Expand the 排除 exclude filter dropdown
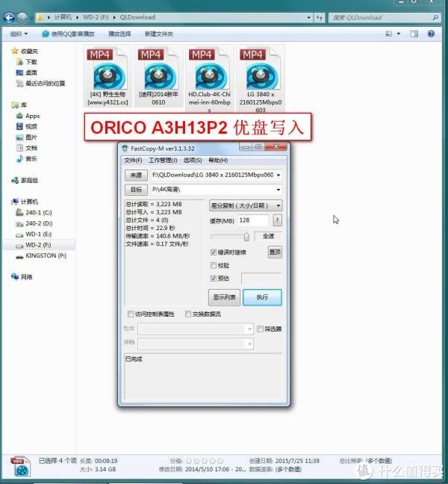The width and height of the screenshot is (448, 484). (249, 344)
